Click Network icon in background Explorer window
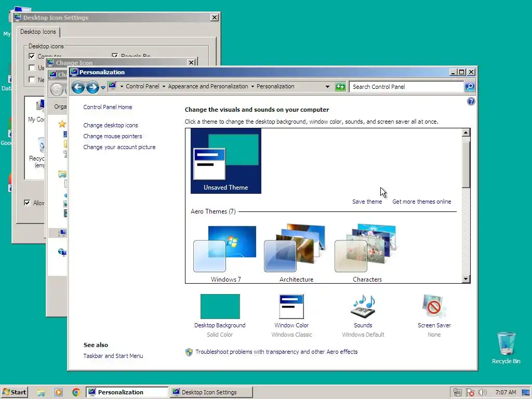 62,252
